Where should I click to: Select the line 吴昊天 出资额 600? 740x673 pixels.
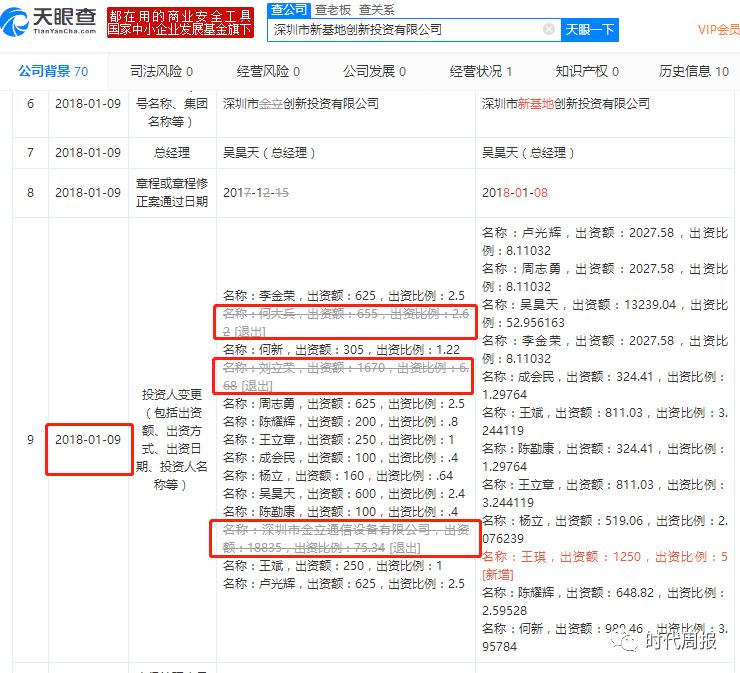tap(344, 494)
